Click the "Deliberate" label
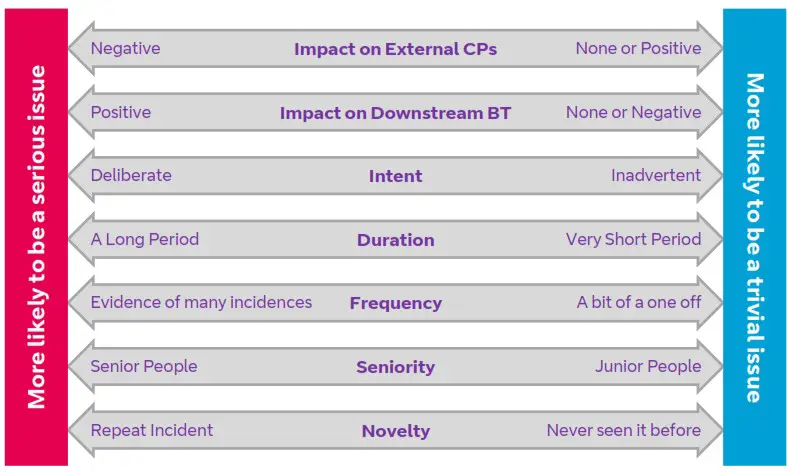Screen dimensions: 788x472 pos(131,175)
